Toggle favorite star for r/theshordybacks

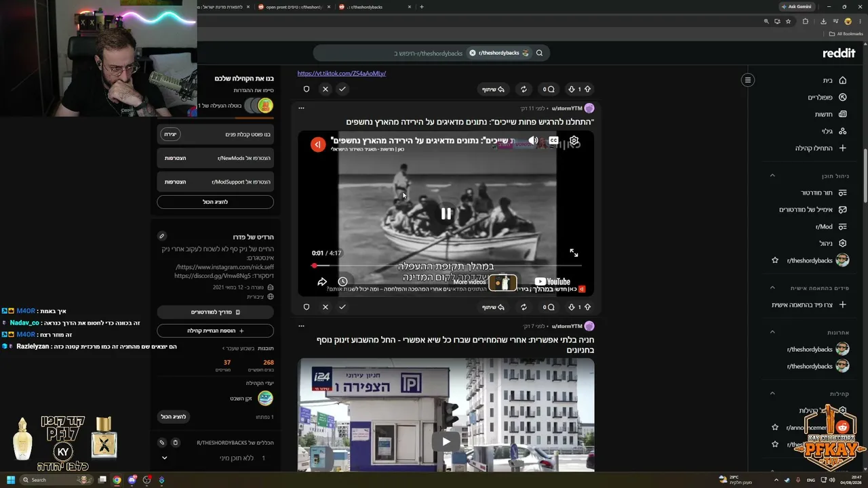pyautogui.click(x=775, y=260)
